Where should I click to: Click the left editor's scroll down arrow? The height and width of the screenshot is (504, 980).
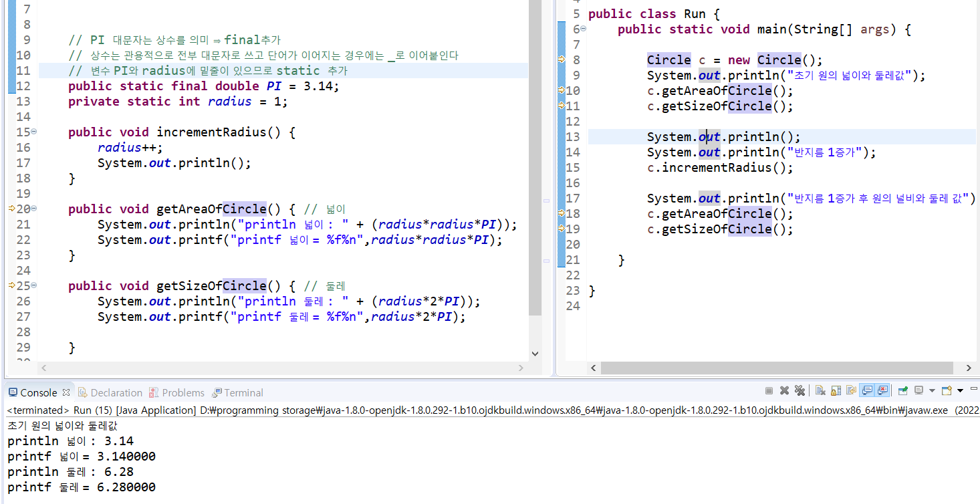(x=535, y=354)
